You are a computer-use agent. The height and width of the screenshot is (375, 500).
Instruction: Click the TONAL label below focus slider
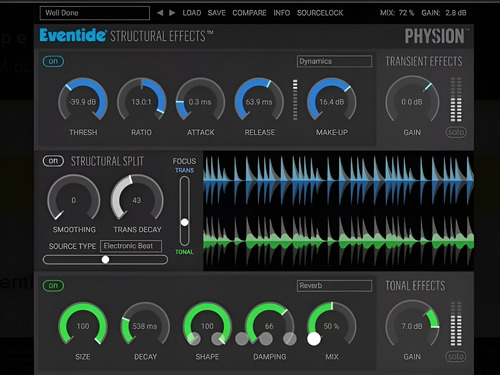pos(184,252)
